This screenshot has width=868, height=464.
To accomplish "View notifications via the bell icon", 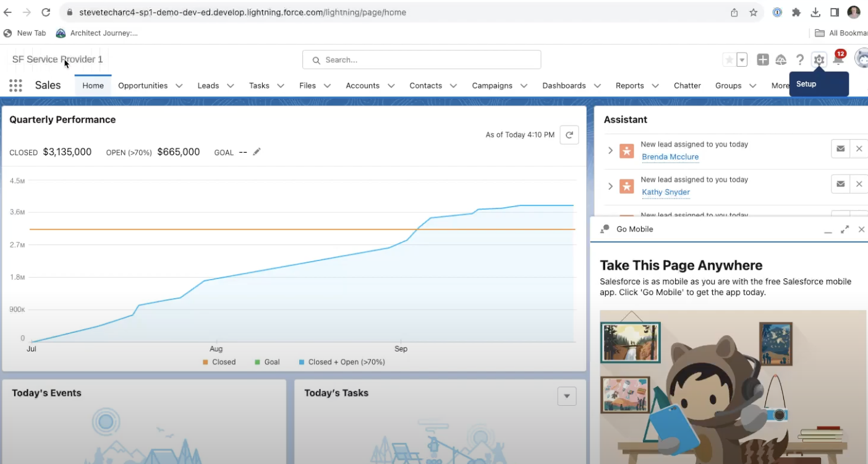I will pos(838,59).
